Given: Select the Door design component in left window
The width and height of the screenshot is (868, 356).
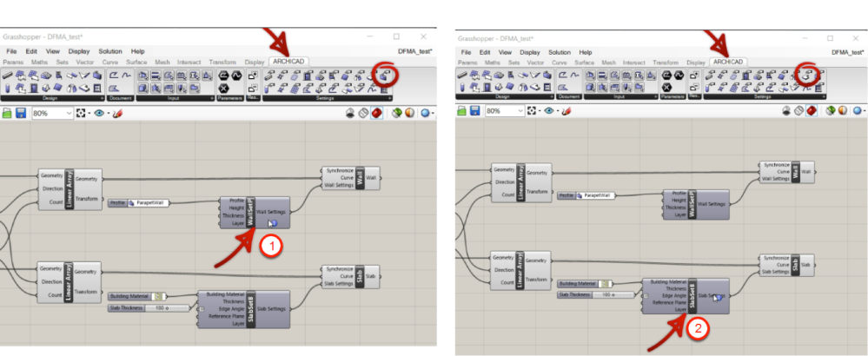Looking at the screenshot, I should (x=31, y=88).
